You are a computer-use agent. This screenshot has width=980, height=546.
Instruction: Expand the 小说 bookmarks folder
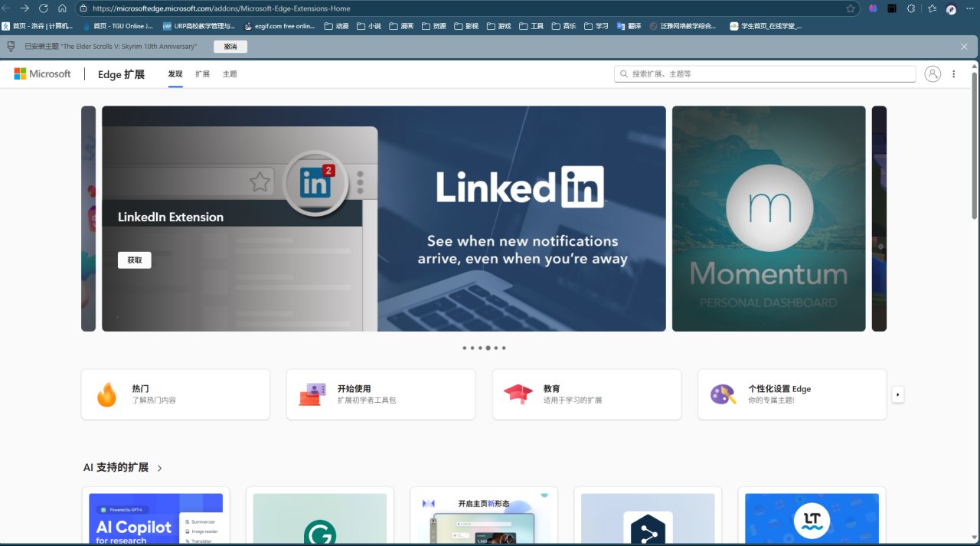[369, 26]
